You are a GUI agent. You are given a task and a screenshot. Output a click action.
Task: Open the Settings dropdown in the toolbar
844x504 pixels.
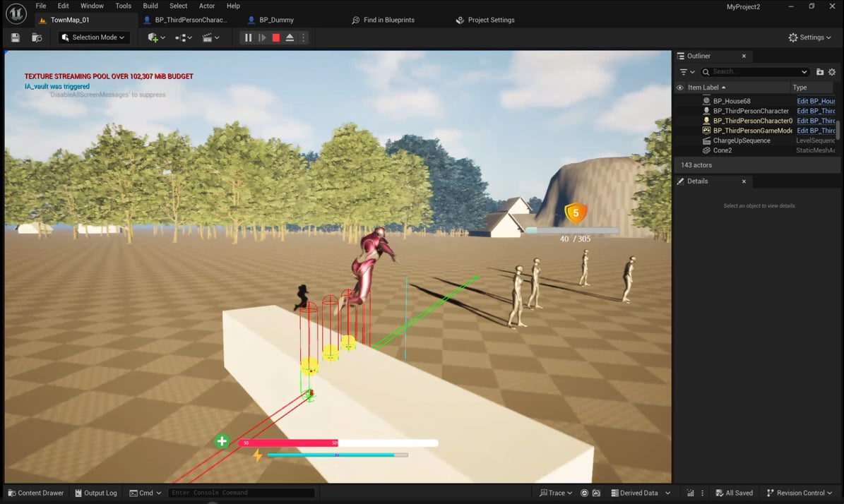tap(809, 37)
